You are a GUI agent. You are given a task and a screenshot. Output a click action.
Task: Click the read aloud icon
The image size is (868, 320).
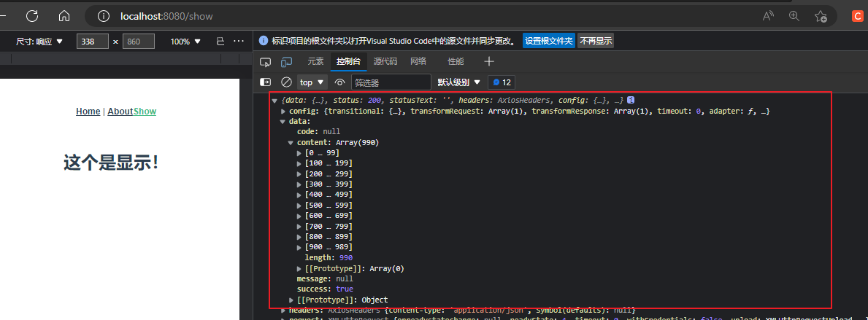[x=768, y=16]
